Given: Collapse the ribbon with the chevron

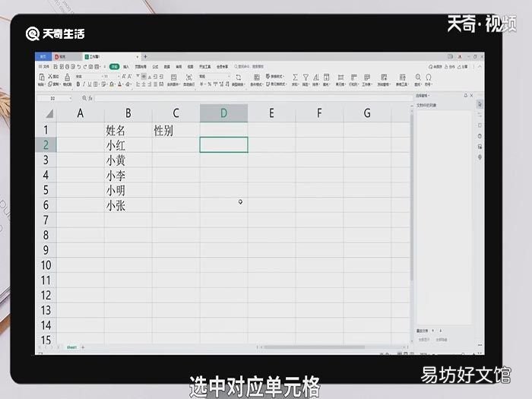Looking at the screenshot, I should 480,67.
